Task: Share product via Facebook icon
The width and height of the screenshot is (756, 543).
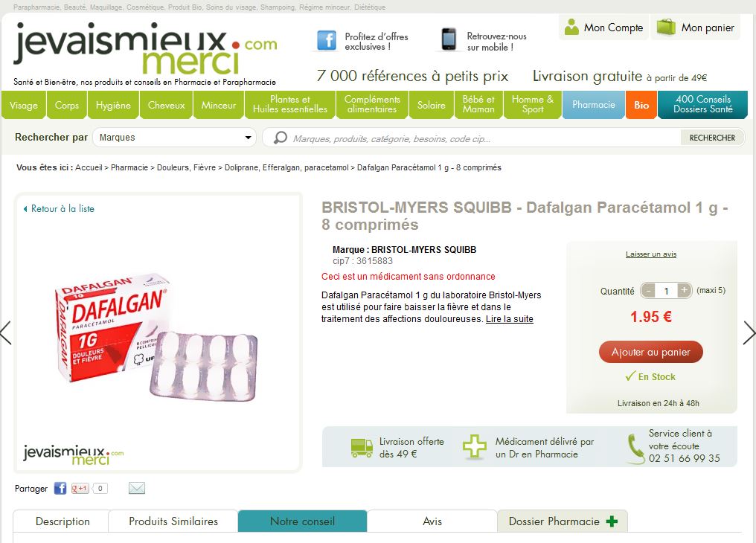Action: [60, 488]
